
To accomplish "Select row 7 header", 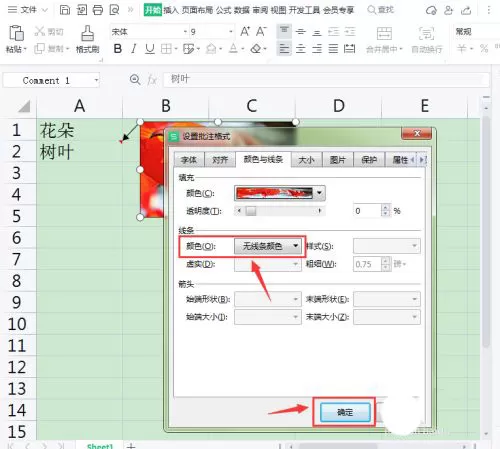I will pos(17,259).
